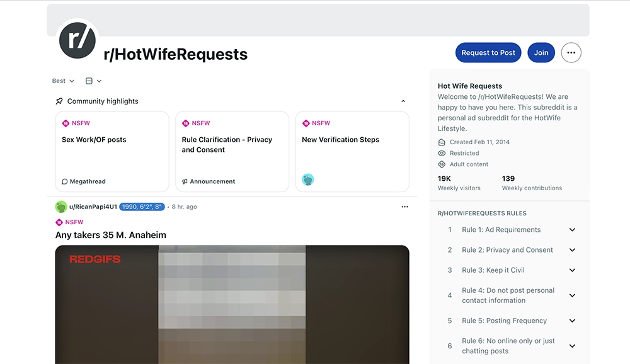The height and width of the screenshot is (364, 630).
Task: Expand Rule 2: Privacy and Consent
Action: (x=572, y=250)
